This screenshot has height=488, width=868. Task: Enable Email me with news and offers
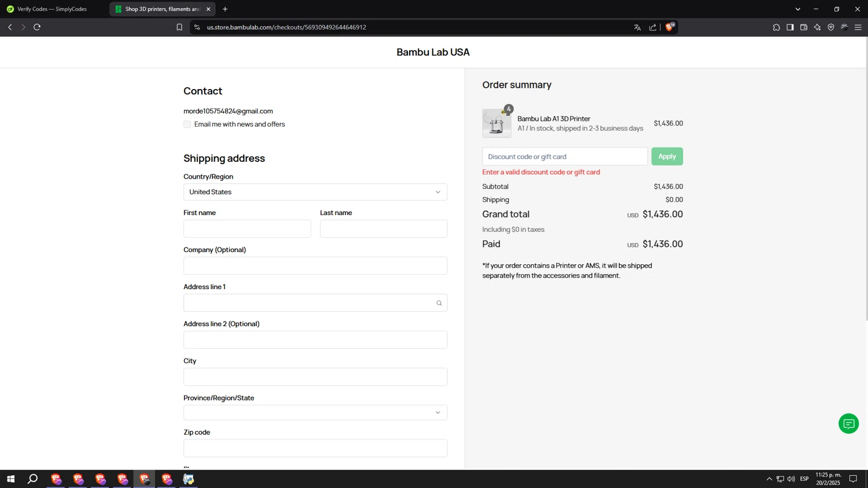(187, 124)
